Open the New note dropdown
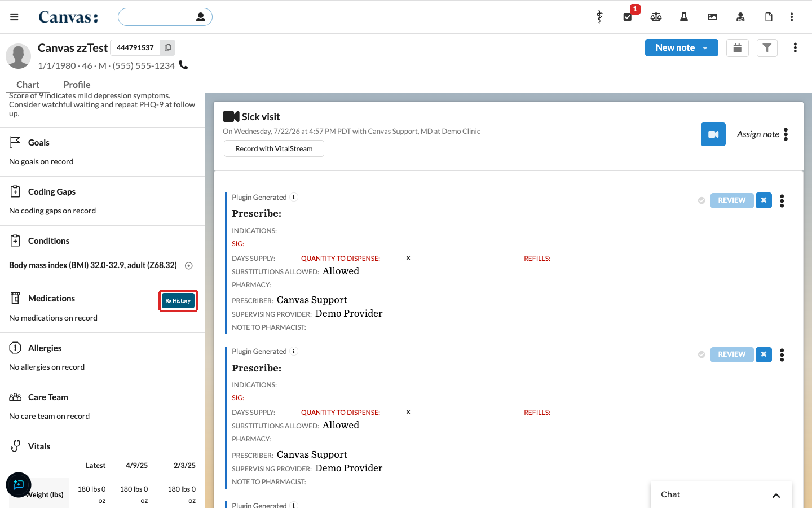 (682, 48)
